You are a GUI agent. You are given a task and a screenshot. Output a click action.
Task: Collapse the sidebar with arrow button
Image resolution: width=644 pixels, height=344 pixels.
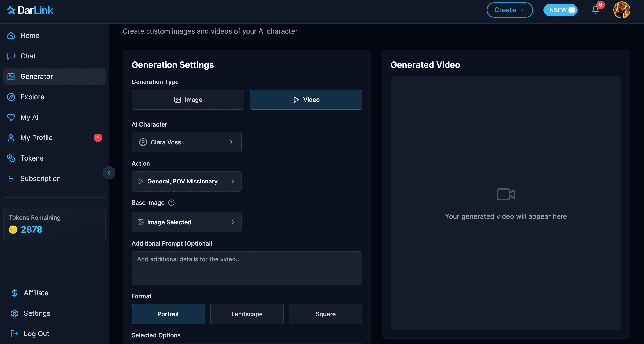[x=109, y=173]
